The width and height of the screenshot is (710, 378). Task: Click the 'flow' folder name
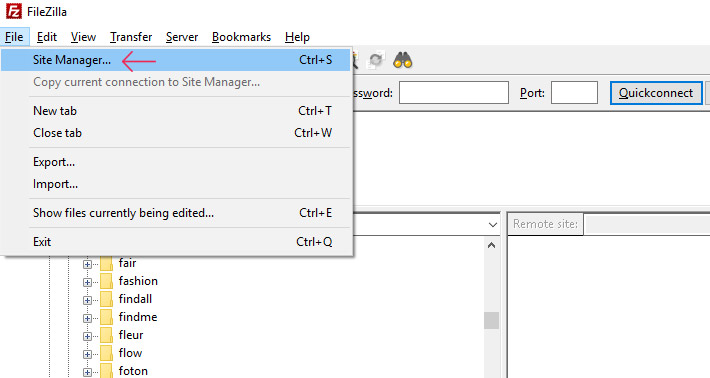[x=130, y=353]
